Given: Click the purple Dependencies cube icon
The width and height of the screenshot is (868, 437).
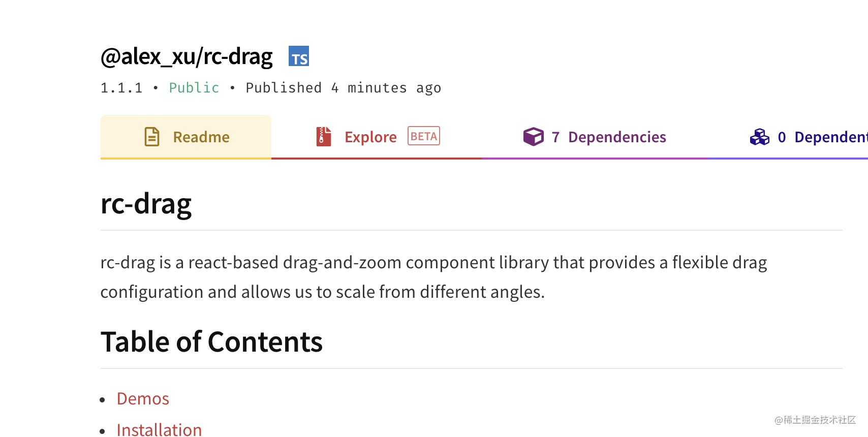Looking at the screenshot, I should [534, 137].
